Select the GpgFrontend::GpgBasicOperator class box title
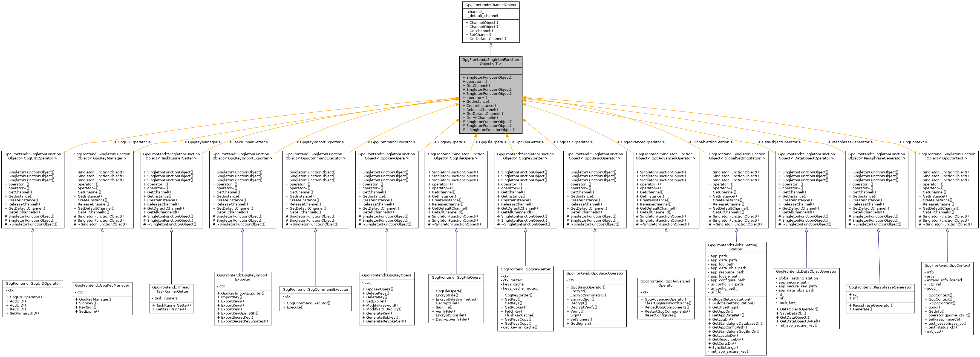 coord(595,273)
